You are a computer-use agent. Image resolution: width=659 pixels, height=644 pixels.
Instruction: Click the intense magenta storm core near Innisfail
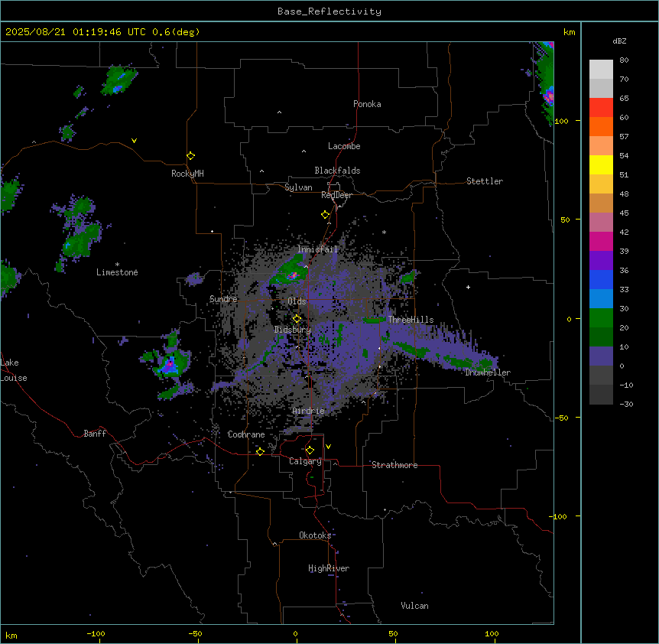click(x=293, y=276)
